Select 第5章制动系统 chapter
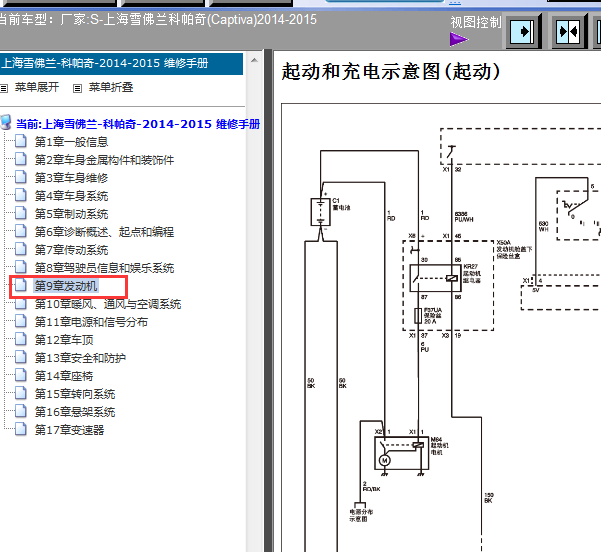This screenshot has width=601, height=552. pyautogui.click(x=71, y=214)
